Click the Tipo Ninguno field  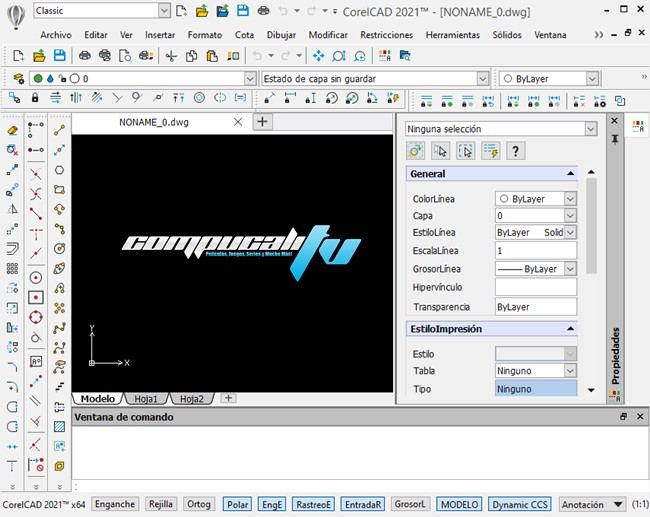536,389
